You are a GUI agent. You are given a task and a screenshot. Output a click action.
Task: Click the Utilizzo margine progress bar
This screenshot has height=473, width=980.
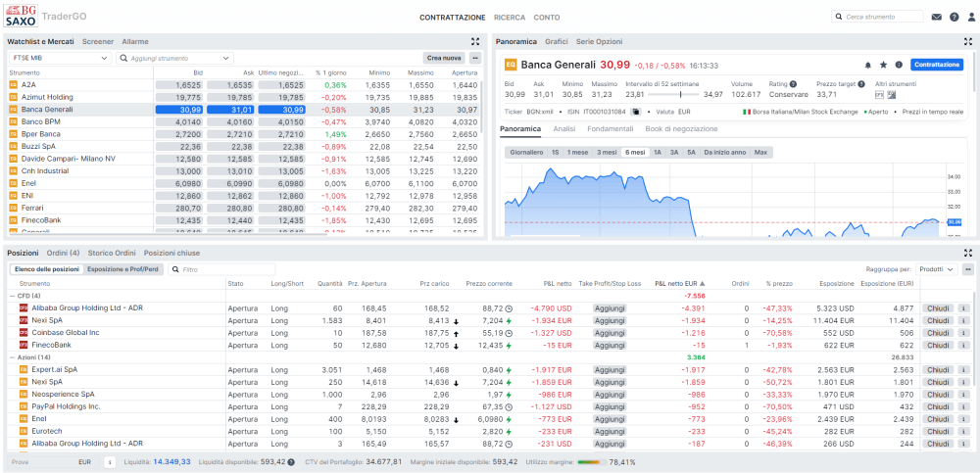point(590,462)
